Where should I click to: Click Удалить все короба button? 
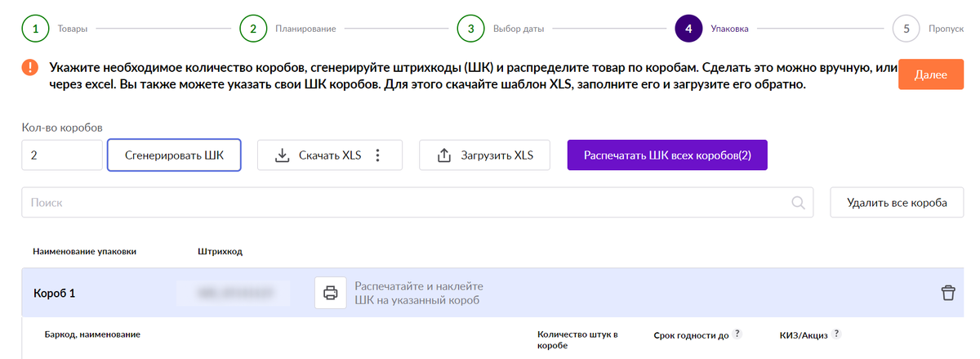pyautogui.click(x=897, y=202)
